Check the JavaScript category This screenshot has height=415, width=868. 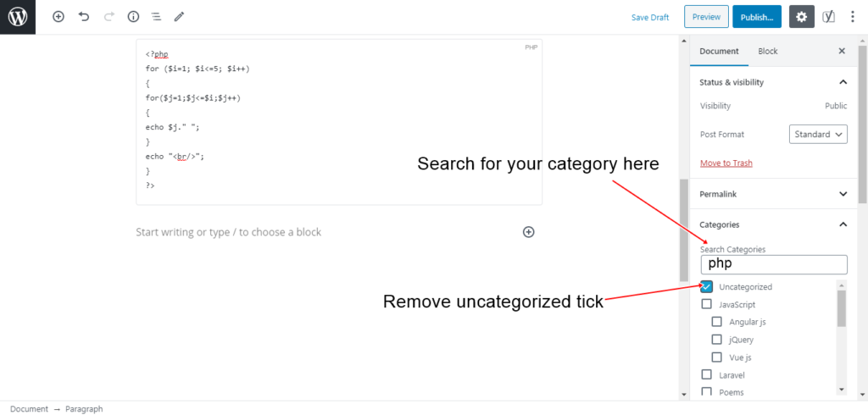[706, 304]
